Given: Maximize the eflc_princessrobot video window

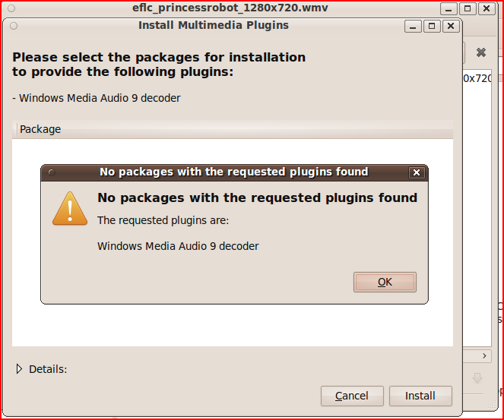Looking at the screenshot, I should [468, 8].
